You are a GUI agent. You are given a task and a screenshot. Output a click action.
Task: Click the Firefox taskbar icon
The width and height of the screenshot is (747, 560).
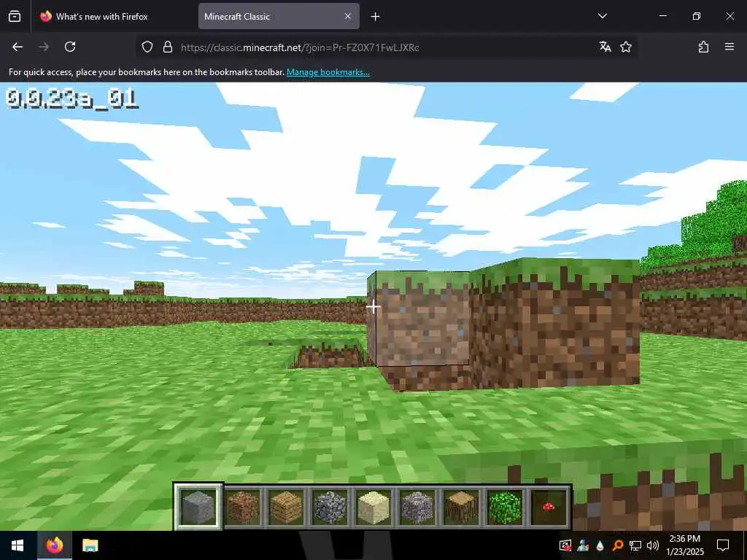point(54,545)
